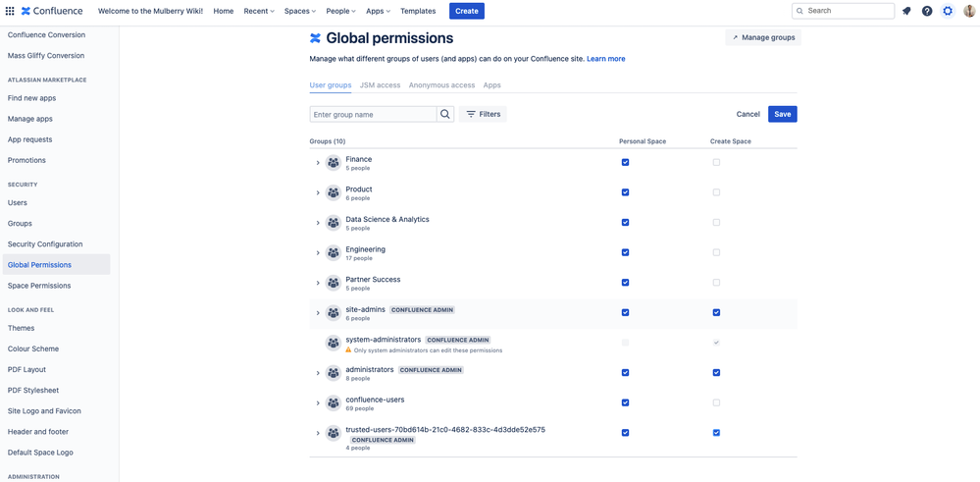The width and height of the screenshot is (980, 482).
Task: Click the Data Science & Analytics group icon
Action: 334,223
